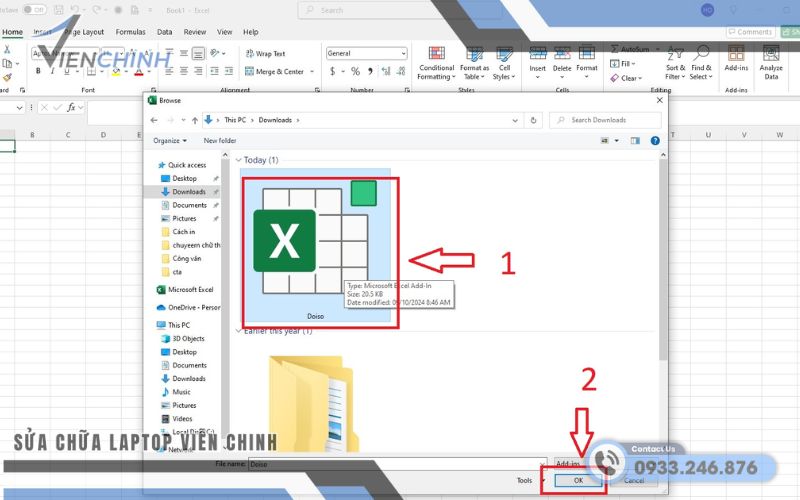Open pinned Desktop under Quick access
The width and height of the screenshot is (800, 500).
[x=184, y=179]
